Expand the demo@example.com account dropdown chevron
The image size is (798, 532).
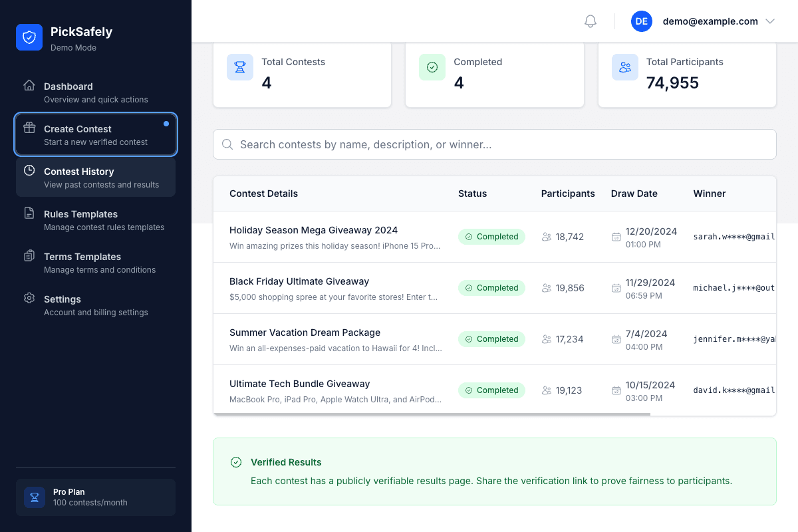[770, 21]
